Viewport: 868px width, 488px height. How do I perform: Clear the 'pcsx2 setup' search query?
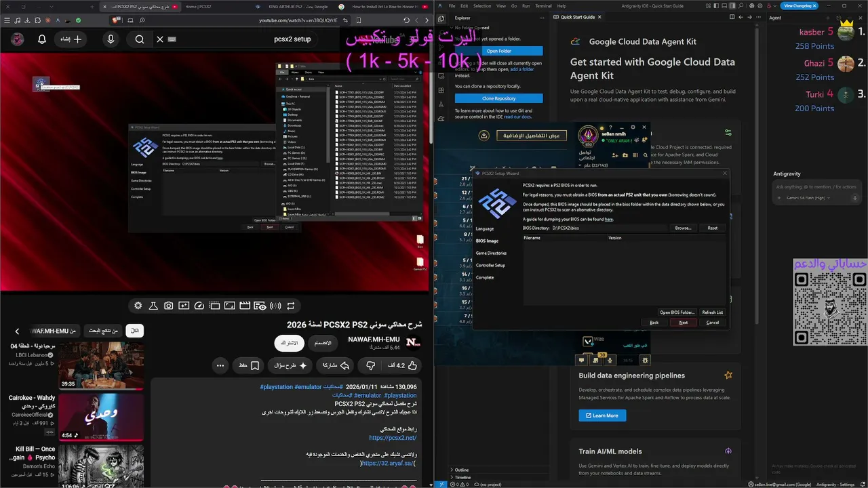click(160, 39)
